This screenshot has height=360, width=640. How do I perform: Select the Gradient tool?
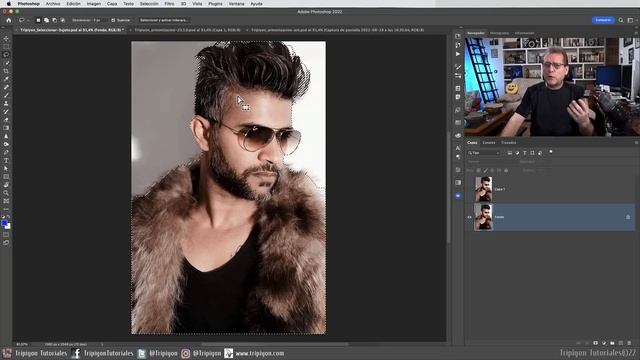[x=6, y=128]
